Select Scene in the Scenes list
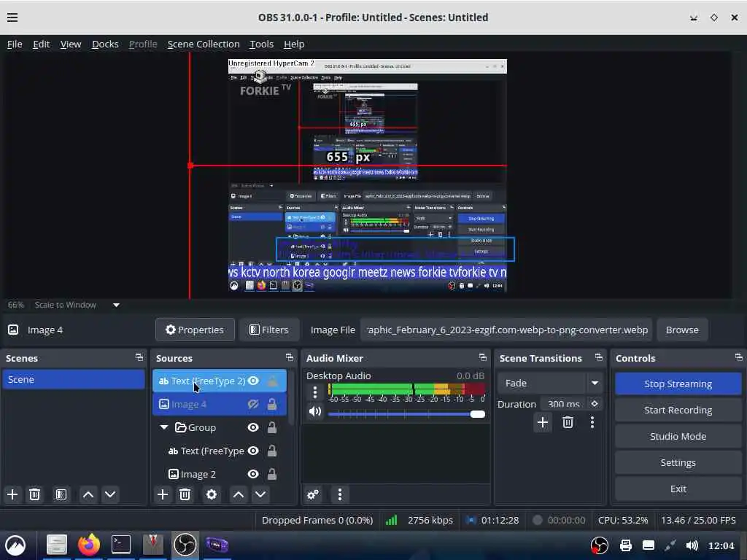The image size is (747, 560). click(74, 379)
